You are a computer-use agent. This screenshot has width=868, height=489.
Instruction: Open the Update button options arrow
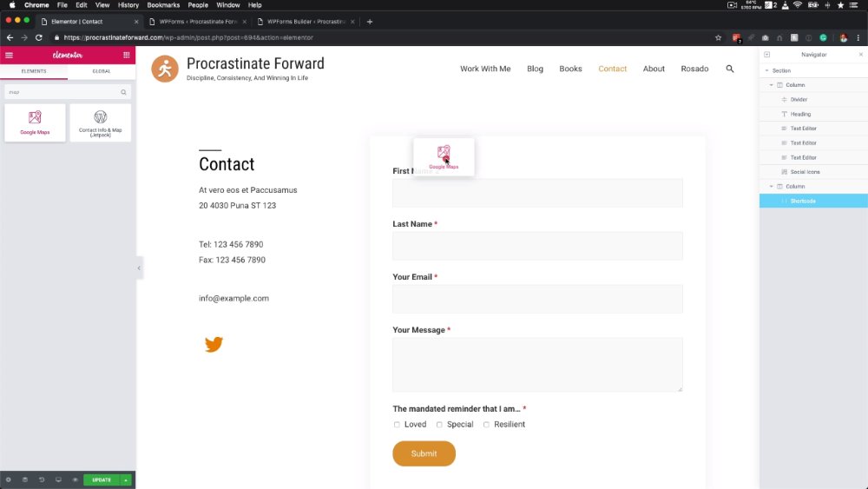coord(126,479)
